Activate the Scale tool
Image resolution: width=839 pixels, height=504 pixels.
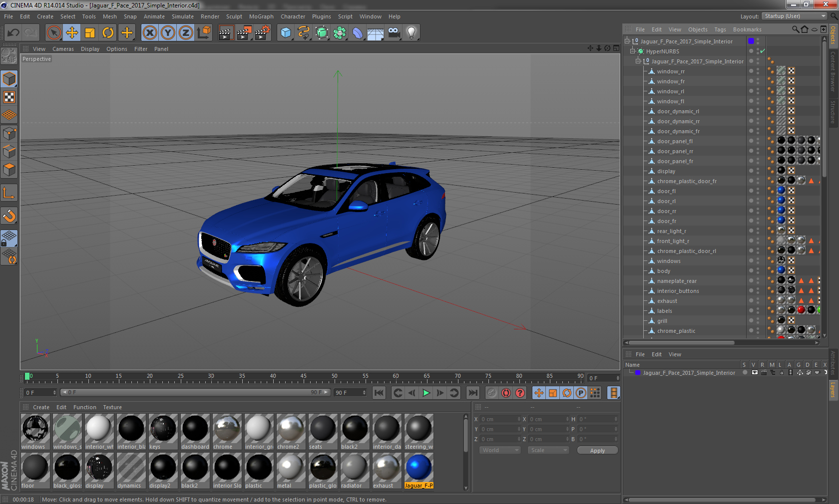pyautogui.click(x=90, y=33)
